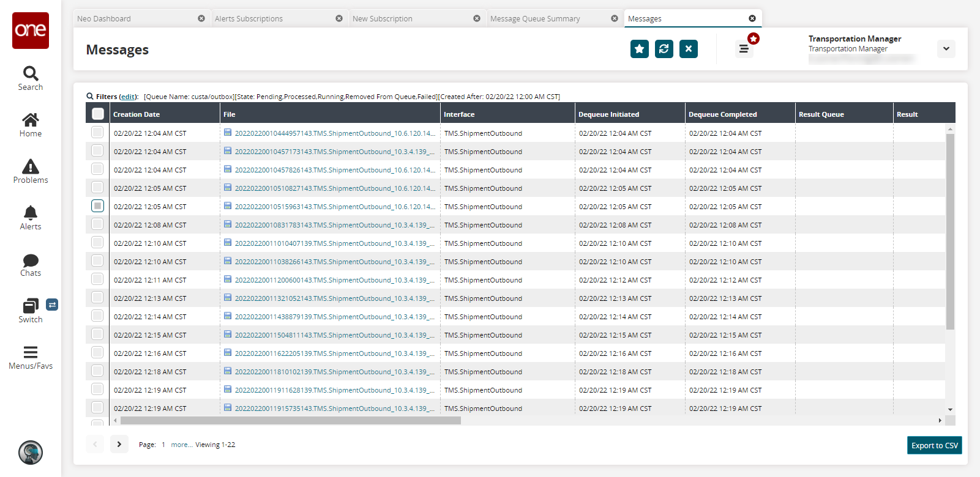Click the star favorite icon button

[x=639, y=49]
